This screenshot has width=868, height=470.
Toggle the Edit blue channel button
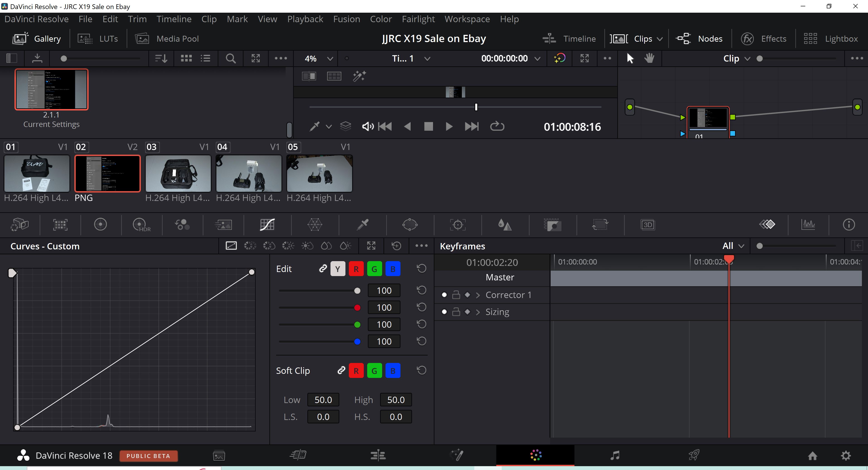[x=393, y=269]
